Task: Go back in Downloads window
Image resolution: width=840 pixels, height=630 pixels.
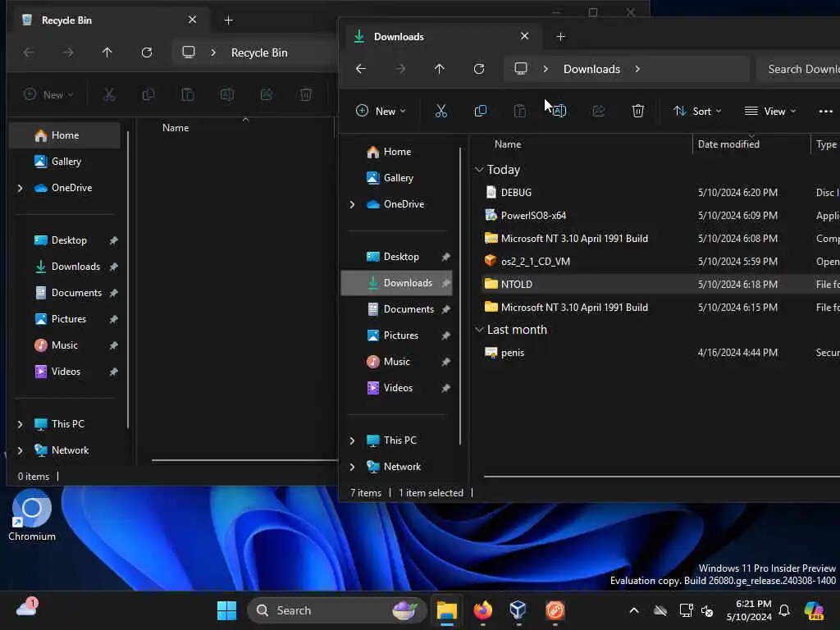Action: [x=361, y=69]
